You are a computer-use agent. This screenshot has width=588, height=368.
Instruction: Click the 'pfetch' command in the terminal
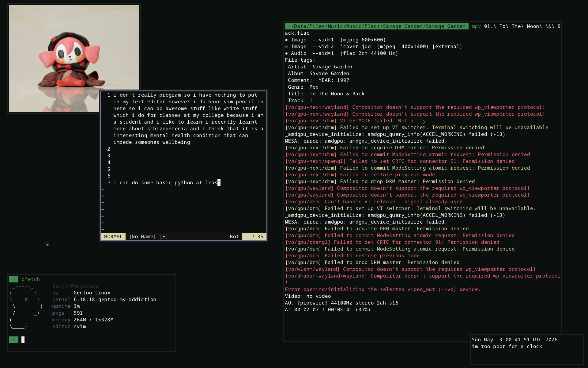pos(31,279)
